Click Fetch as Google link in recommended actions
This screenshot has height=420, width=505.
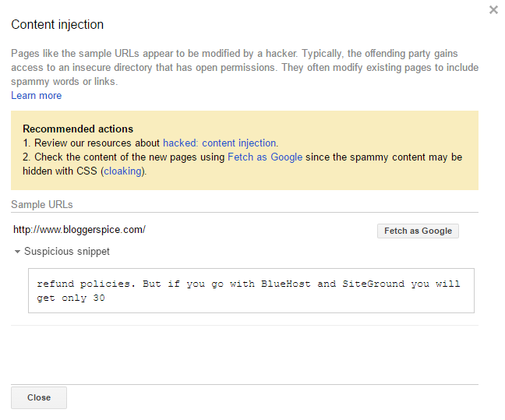coord(264,157)
